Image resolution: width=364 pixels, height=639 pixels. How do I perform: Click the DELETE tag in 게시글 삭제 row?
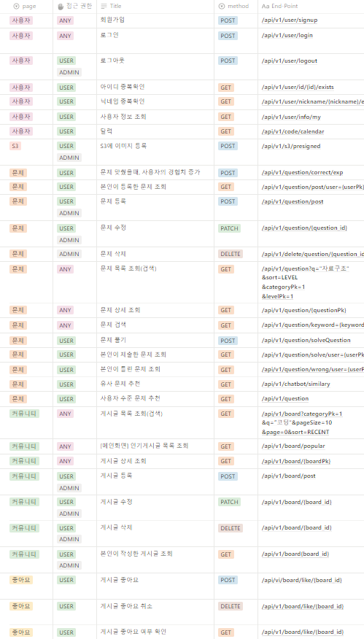click(x=231, y=528)
